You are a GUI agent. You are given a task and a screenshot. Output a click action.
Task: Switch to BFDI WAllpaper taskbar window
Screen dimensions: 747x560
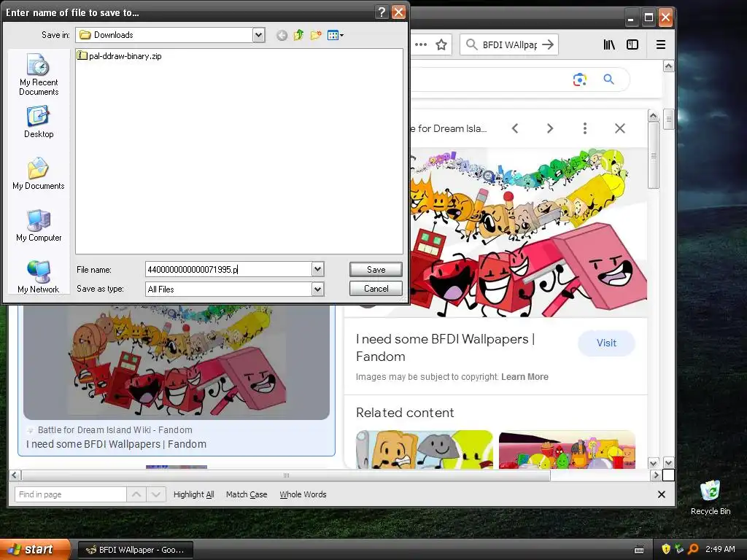[x=135, y=550]
